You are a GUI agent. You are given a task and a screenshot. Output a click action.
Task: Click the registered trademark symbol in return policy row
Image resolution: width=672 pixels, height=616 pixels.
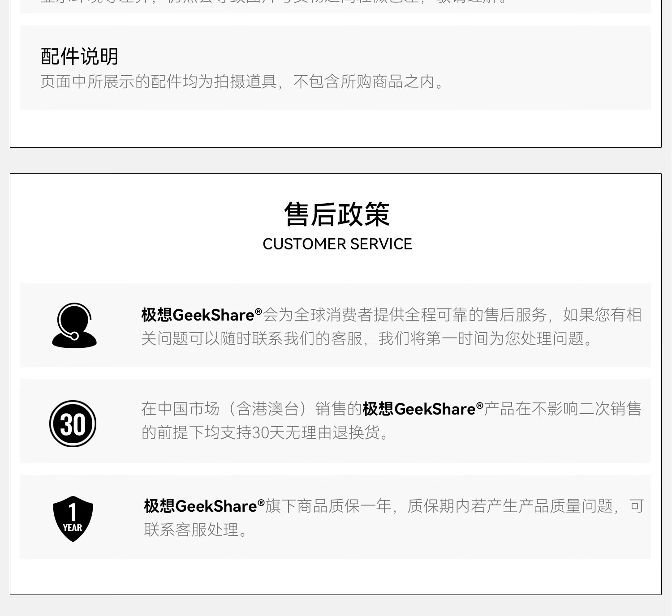click(x=480, y=406)
